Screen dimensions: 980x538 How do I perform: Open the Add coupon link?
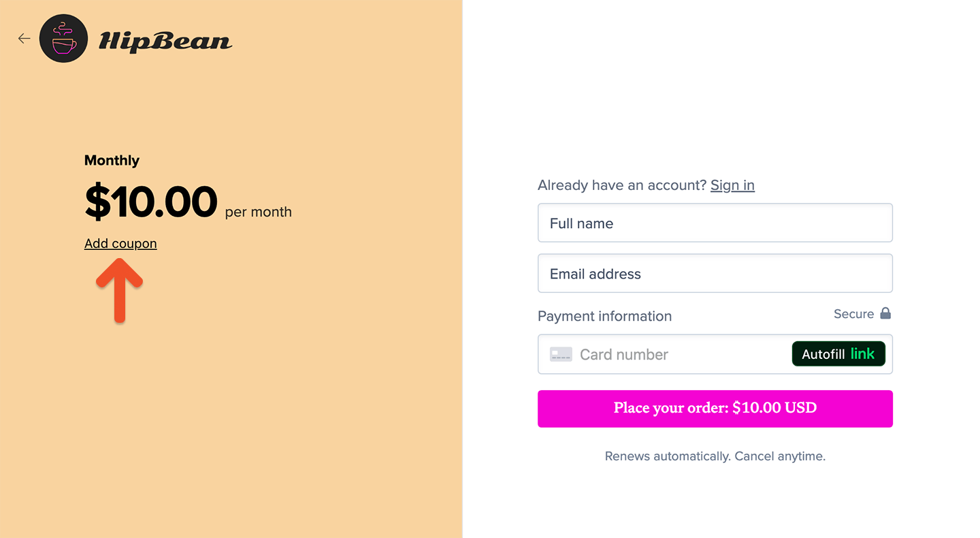click(x=120, y=244)
